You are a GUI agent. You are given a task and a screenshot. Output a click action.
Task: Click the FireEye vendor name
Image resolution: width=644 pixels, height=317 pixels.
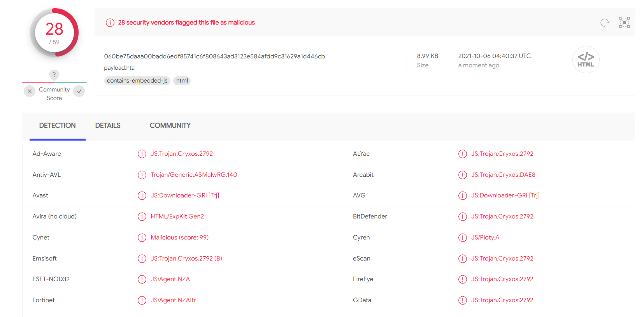[x=363, y=279]
